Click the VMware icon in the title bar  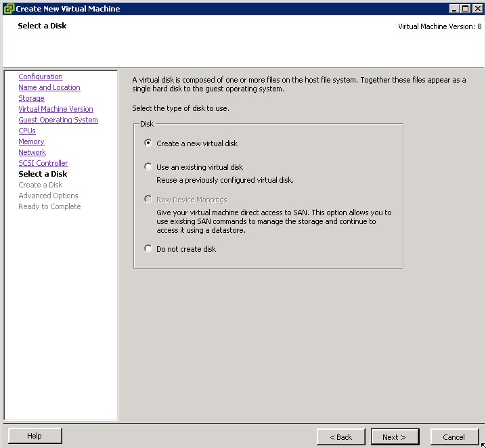pos(8,8)
